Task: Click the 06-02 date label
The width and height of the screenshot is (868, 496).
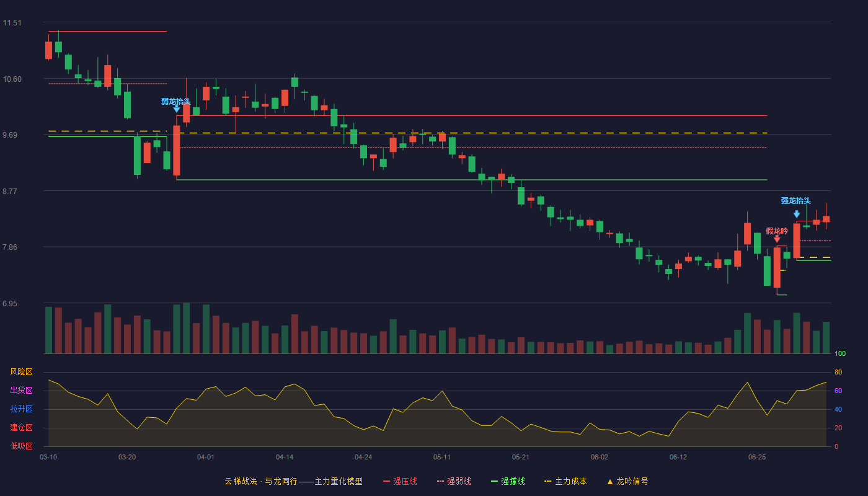Action: point(600,457)
